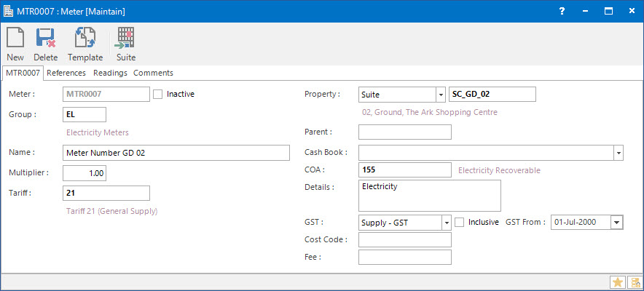Click the Meter Number GD 02 name field
Viewport: 644px width, 291px height.
pos(176,153)
